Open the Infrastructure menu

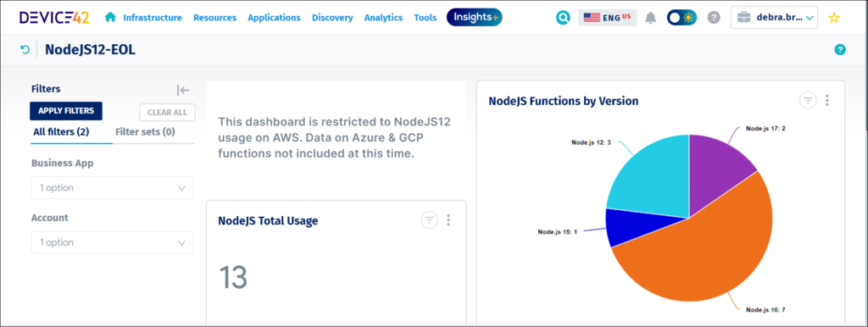pos(153,18)
